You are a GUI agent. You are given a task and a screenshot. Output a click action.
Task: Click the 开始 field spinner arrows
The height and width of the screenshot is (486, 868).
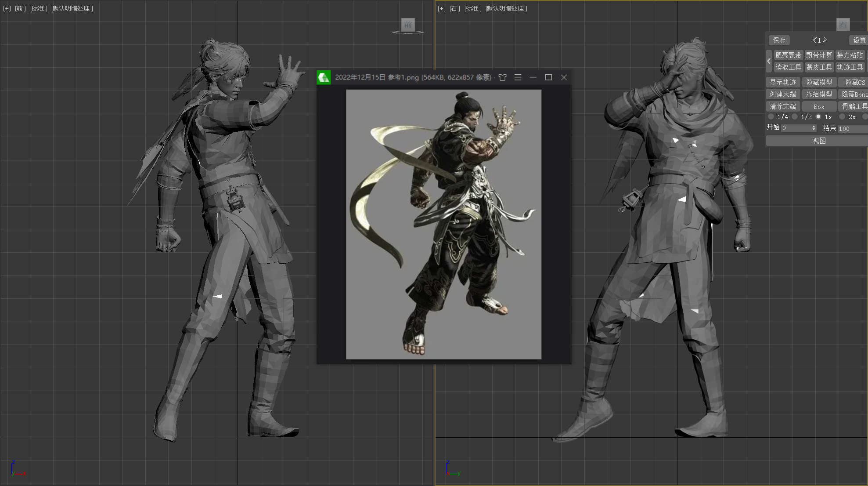point(814,128)
